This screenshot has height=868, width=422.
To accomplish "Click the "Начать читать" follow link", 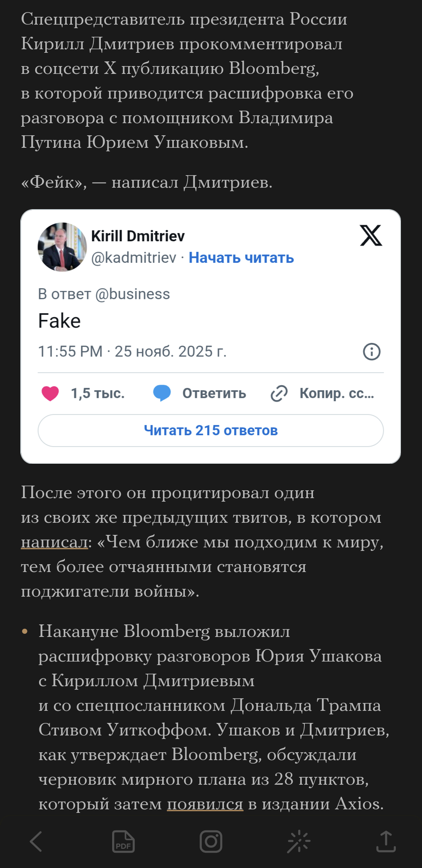I will click(x=241, y=258).
